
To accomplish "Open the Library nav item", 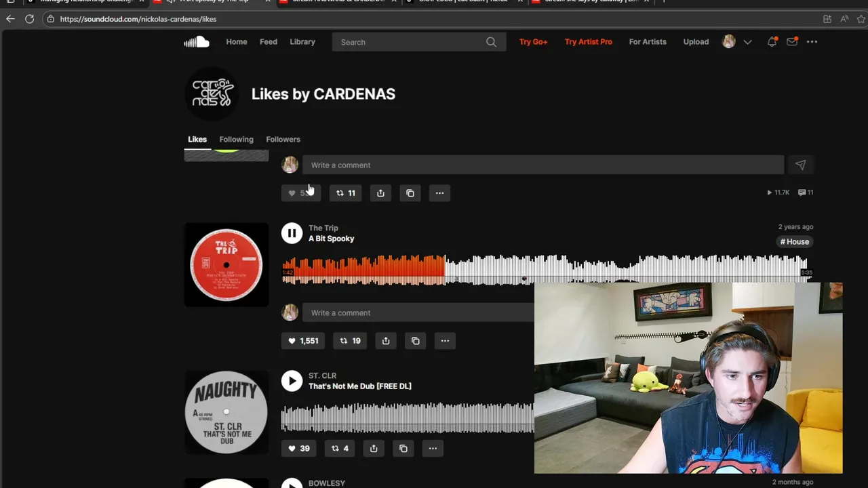I will tap(302, 42).
